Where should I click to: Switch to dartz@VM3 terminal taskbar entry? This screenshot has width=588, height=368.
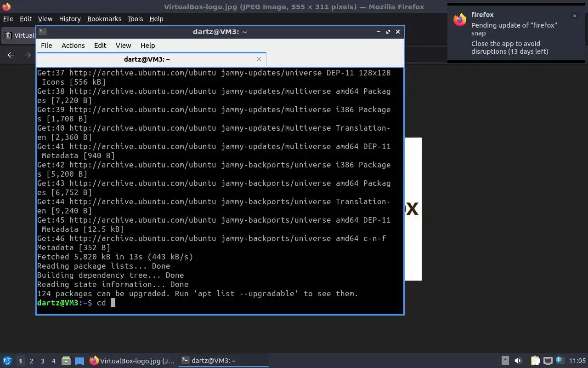(x=224, y=361)
